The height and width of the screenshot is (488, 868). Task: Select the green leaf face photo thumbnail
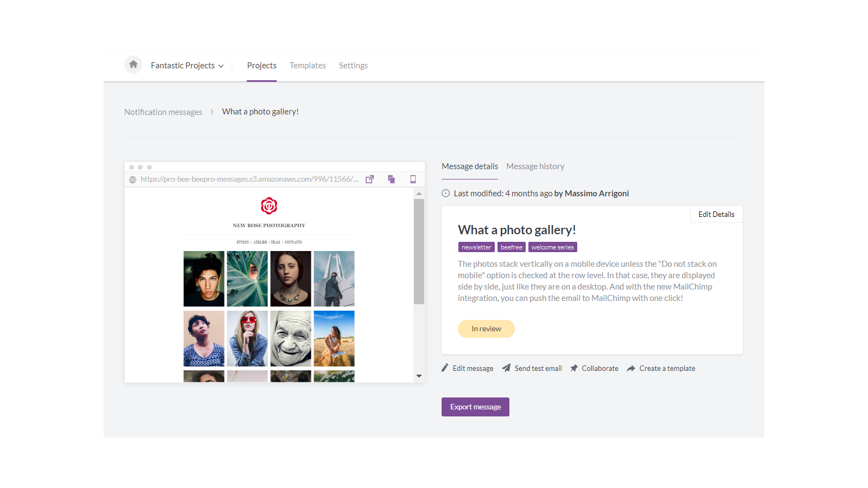tap(247, 279)
